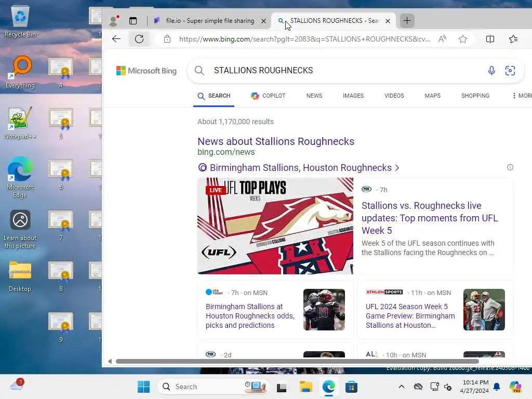Click About 1,170,000 results text

[x=235, y=122]
